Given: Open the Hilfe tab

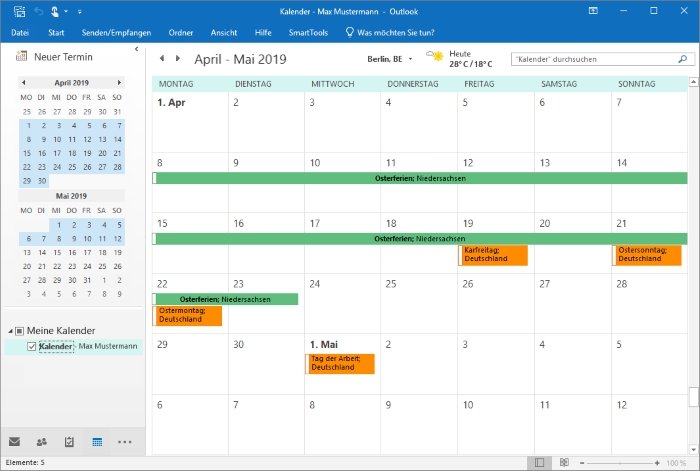Looking at the screenshot, I should click(263, 33).
